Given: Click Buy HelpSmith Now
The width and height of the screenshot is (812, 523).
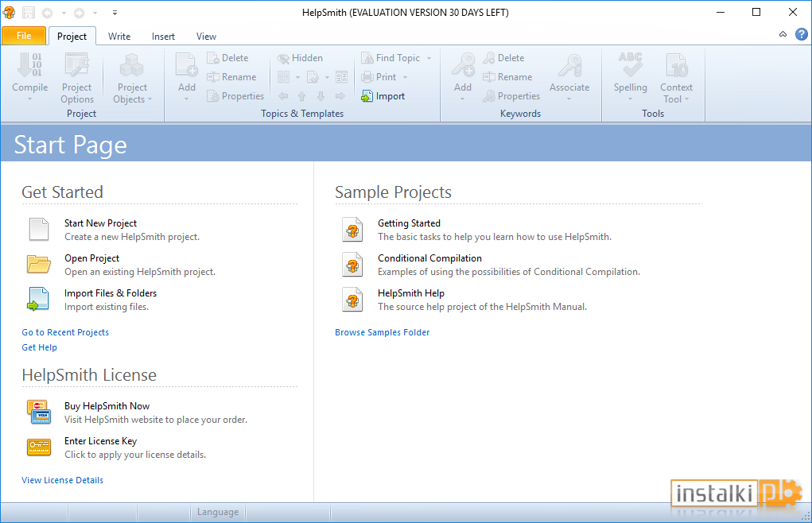Looking at the screenshot, I should tap(107, 406).
